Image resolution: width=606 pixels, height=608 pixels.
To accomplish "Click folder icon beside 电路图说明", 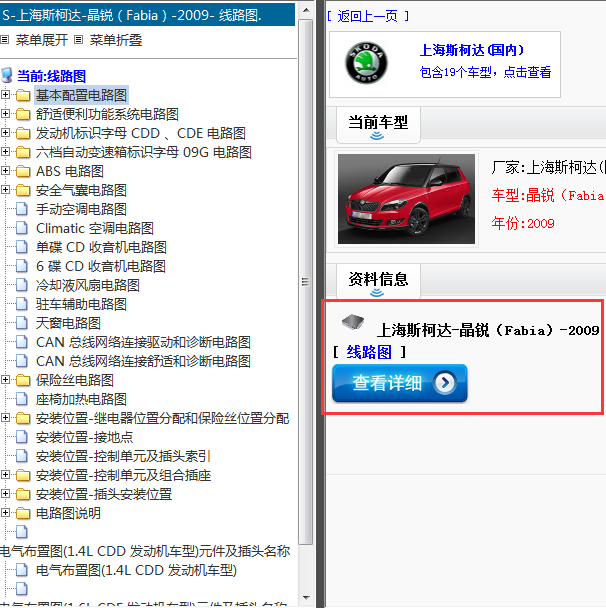I will (23, 513).
